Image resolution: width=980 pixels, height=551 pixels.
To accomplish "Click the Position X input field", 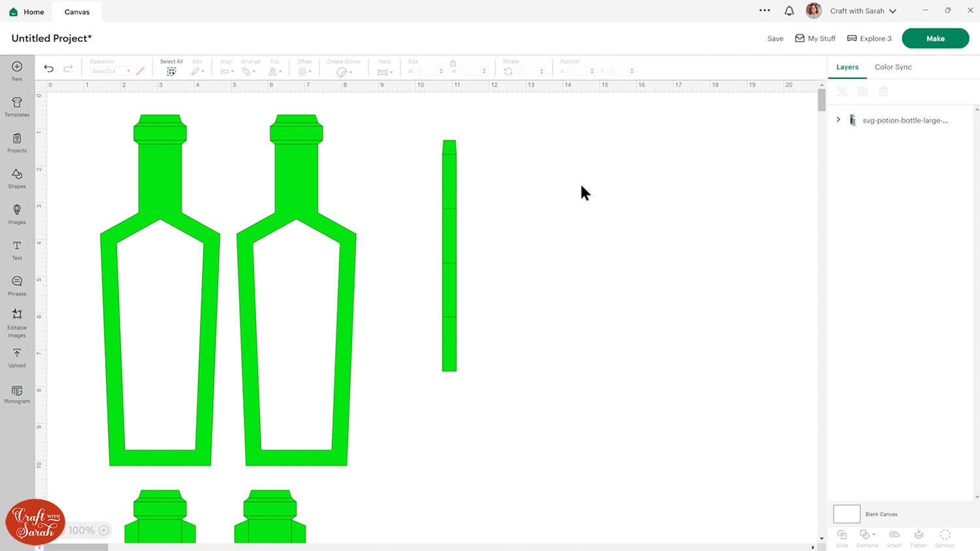I will pyautogui.click(x=577, y=71).
